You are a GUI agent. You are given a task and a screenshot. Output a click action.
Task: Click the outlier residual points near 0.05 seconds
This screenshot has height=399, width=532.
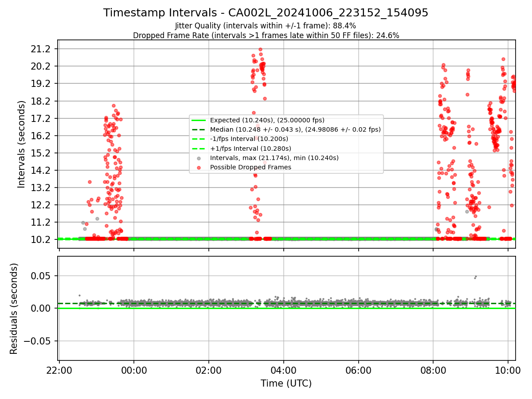475,278
